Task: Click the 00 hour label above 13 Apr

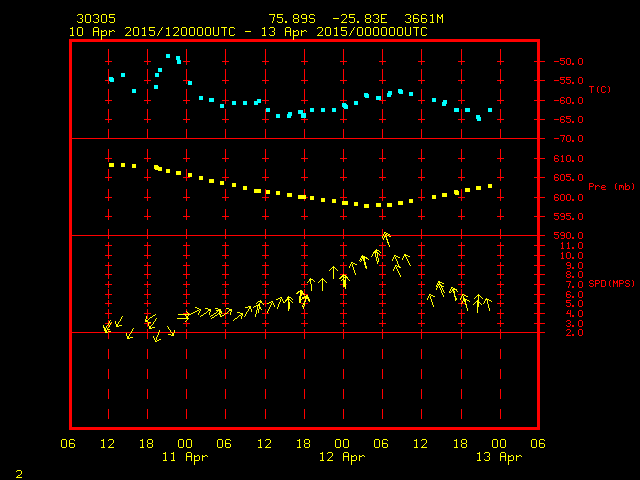Action: 499,444
